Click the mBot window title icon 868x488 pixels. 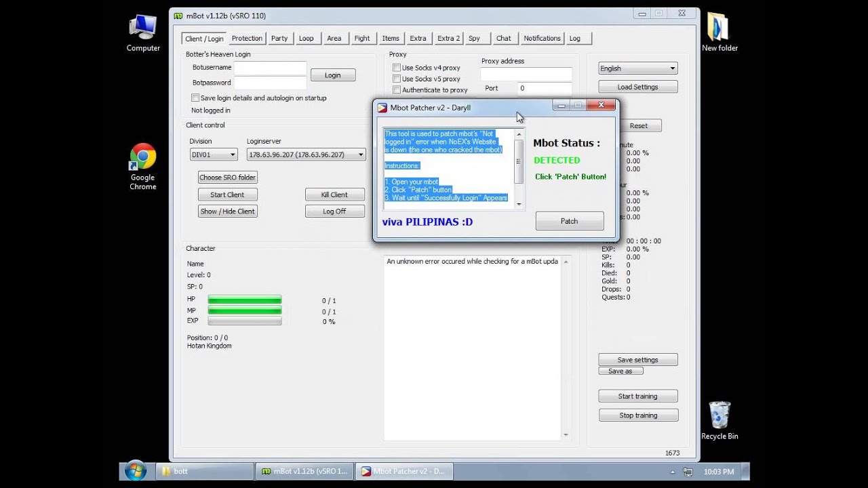pyautogui.click(x=178, y=16)
